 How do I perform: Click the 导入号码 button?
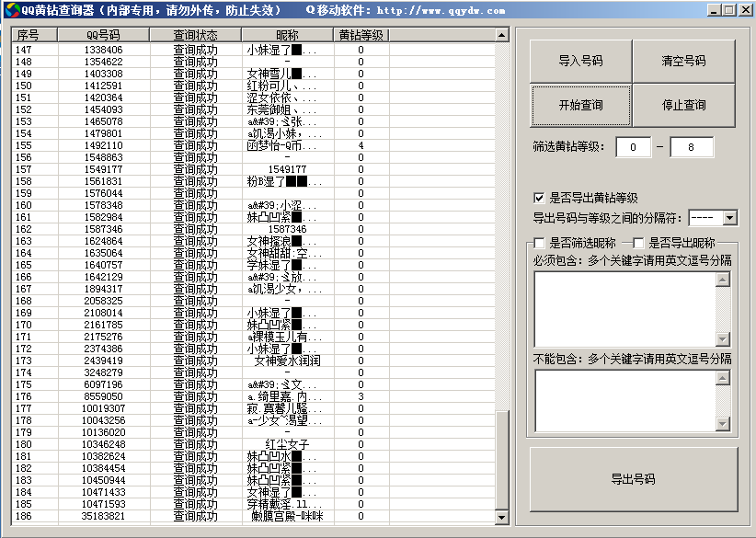point(580,61)
